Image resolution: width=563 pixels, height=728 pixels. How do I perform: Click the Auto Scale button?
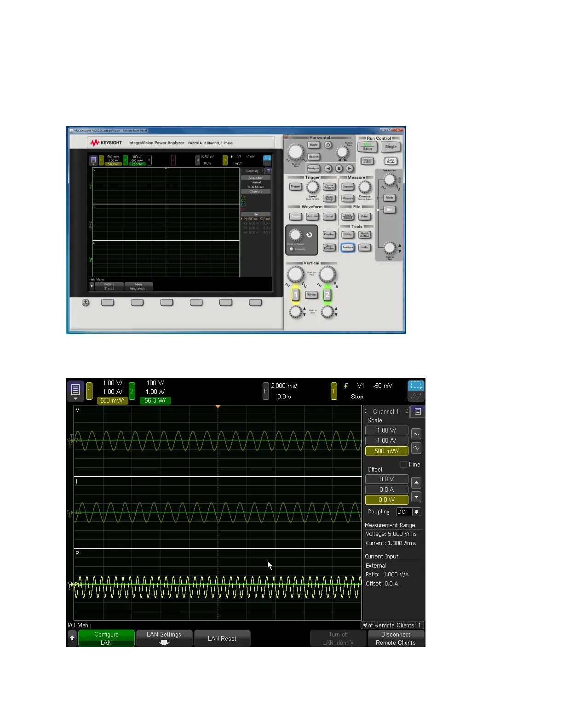coord(391,161)
